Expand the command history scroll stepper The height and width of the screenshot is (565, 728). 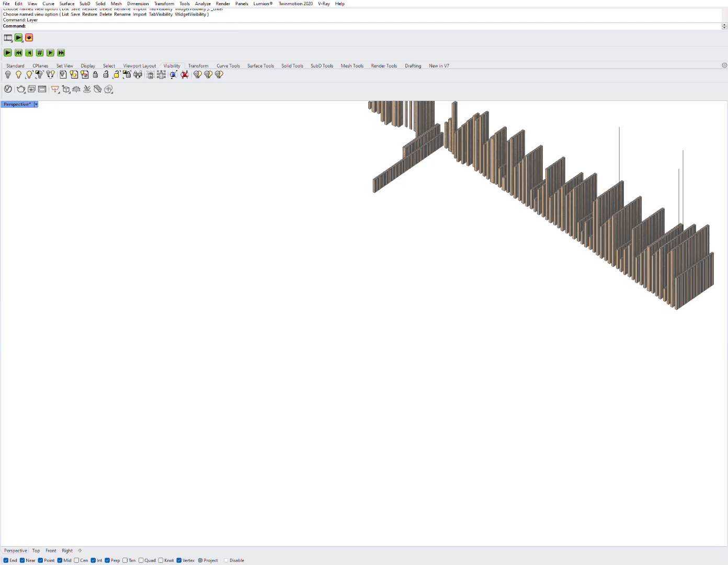click(x=724, y=26)
